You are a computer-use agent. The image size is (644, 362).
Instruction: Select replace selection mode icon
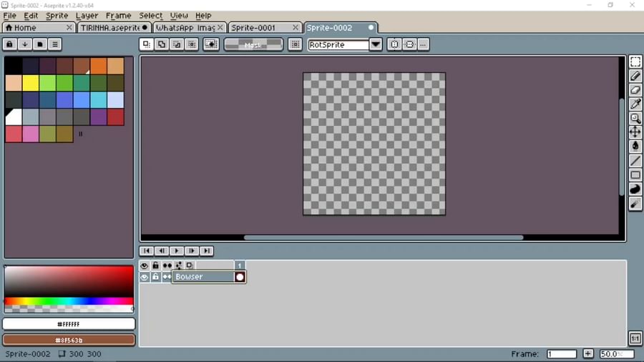click(x=147, y=44)
